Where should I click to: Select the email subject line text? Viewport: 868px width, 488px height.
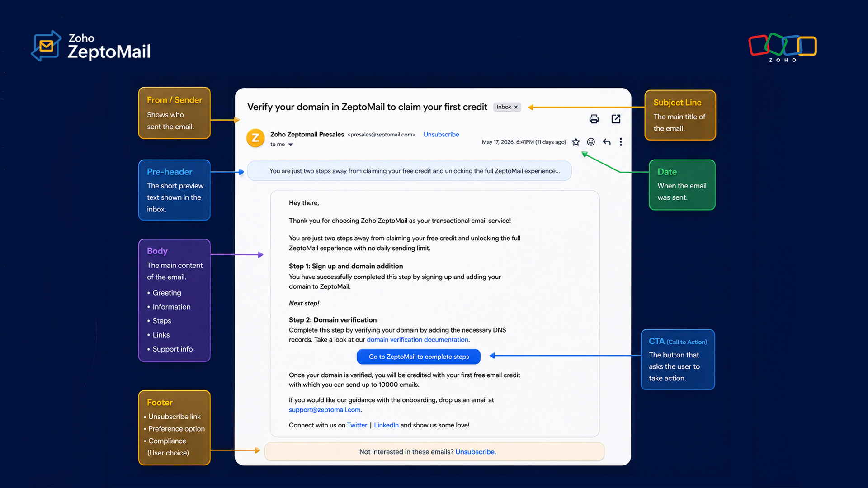[x=367, y=107]
